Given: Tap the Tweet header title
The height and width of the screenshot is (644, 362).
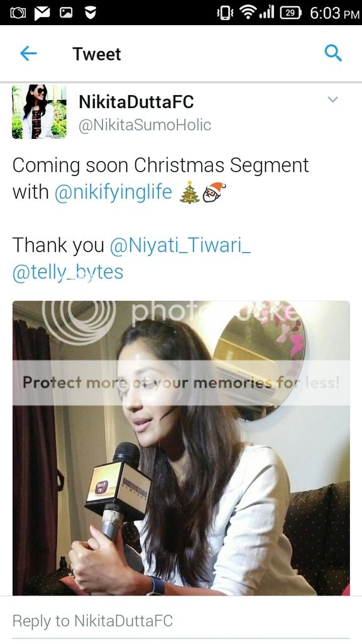Looking at the screenshot, I should click(97, 54).
